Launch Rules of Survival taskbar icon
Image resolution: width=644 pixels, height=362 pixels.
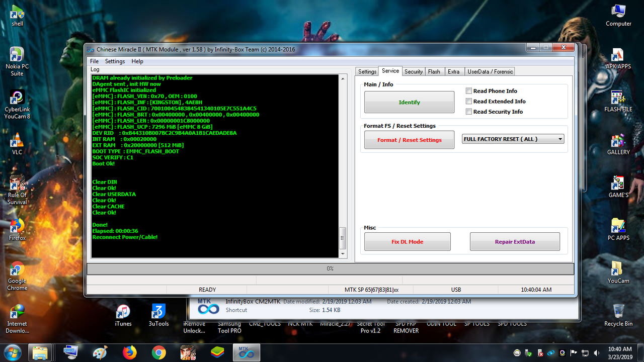(188, 352)
